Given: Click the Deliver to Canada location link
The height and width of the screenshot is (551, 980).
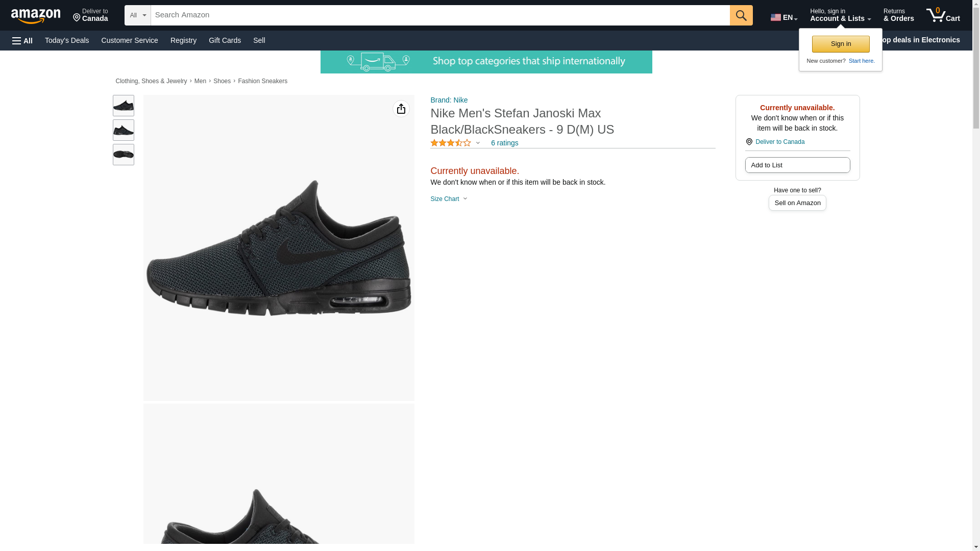Looking at the screenshot, I should [779, 142].
